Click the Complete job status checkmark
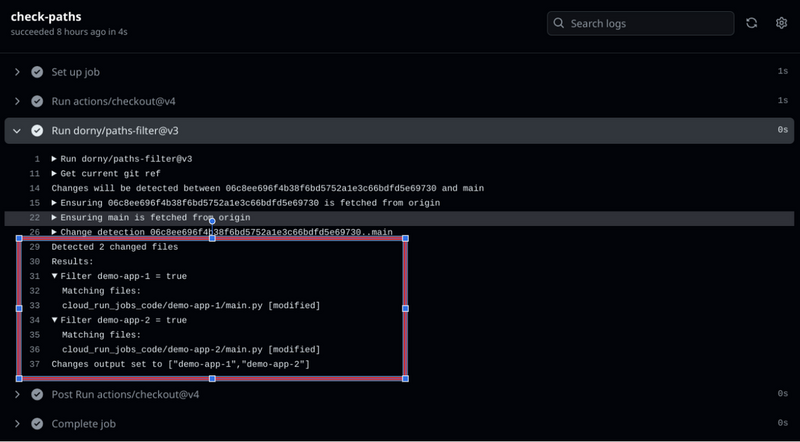800x442 pixels. pyautogui.click(x=37, y=424)
